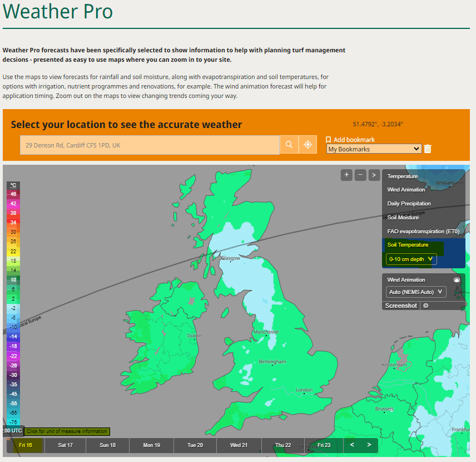Click the delete bookmark trash icon
This screenshot has height=462, width=476.
click(x=428, y=149)
